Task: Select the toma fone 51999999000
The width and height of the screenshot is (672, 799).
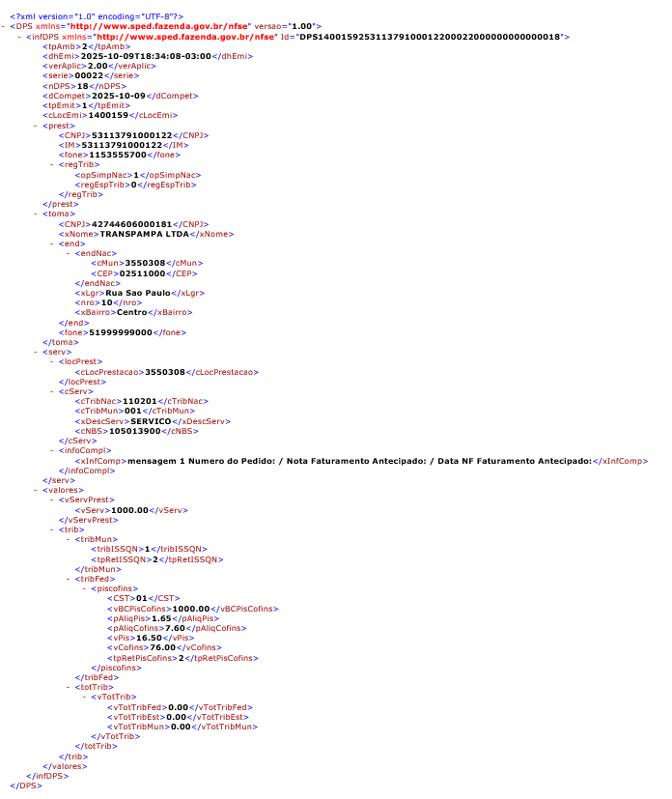Action: (x=121, y=332)
